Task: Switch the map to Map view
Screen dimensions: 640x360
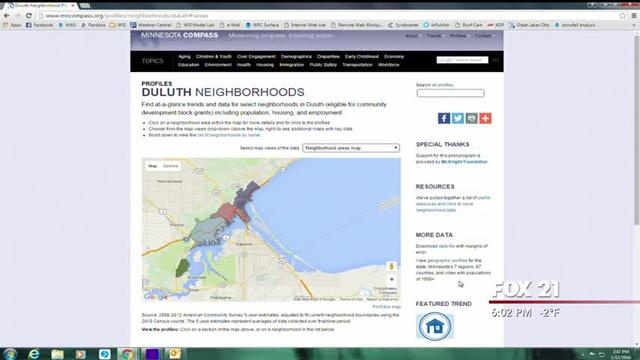Action: pyautogui.click(x=153, y=166)
